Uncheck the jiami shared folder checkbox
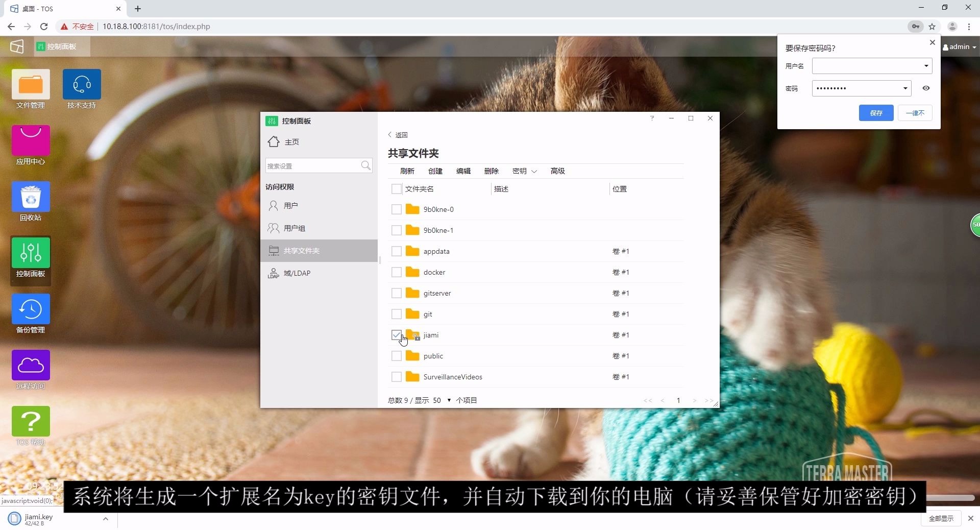This screenshot has height=530, width=980. (x=397, y=335)
